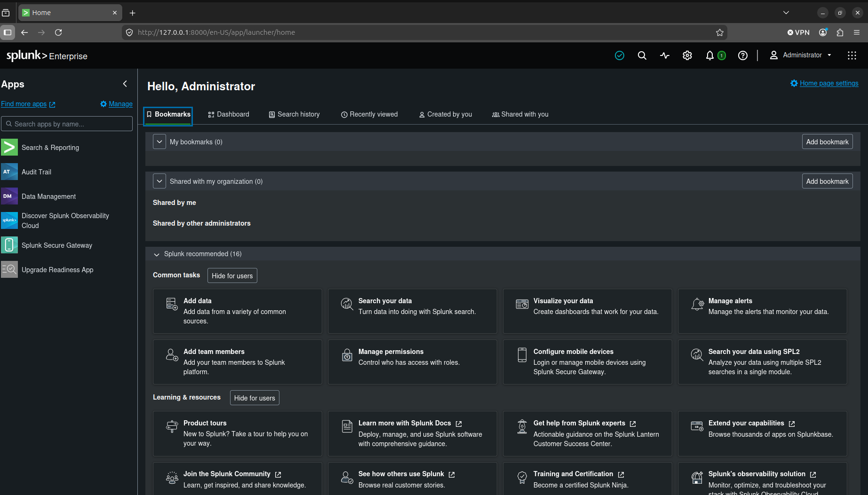868x495 pixels.
Task: Open the Audit Trail app icon
Action: [x=9, y=172]
